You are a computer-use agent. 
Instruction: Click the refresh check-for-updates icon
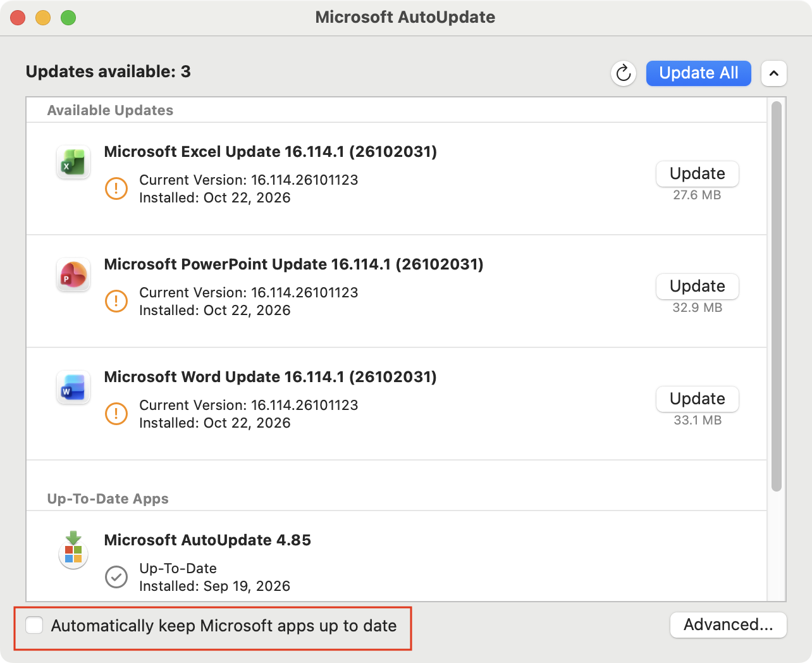[x=624, y=73]
